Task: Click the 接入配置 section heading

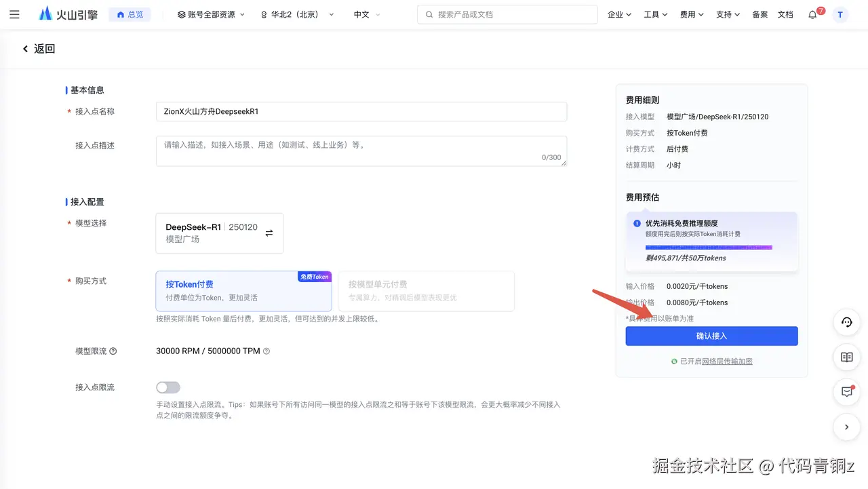Action: coord(87,202)
